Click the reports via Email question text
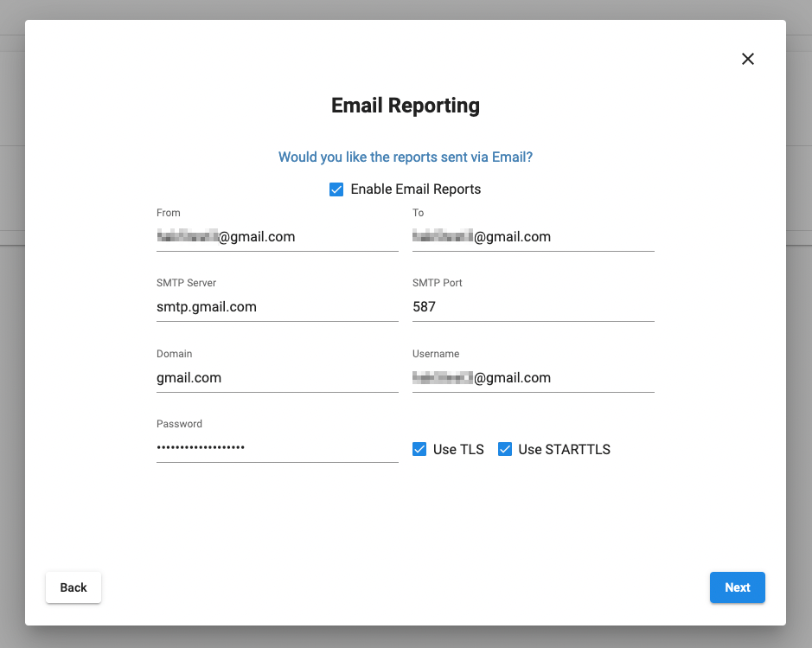Viewport: 812px width, 648px height. pyautogui.click(x=406, y=157)
